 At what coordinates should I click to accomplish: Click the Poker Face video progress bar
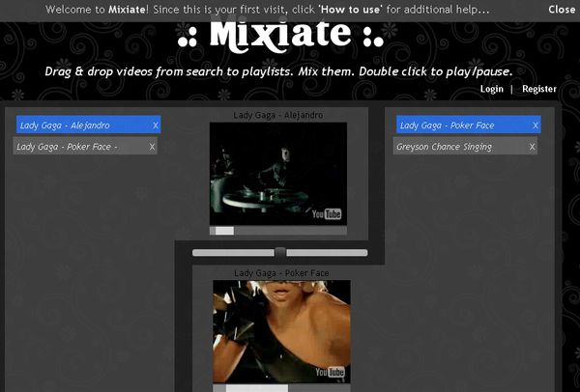click(x=281, y=388)
